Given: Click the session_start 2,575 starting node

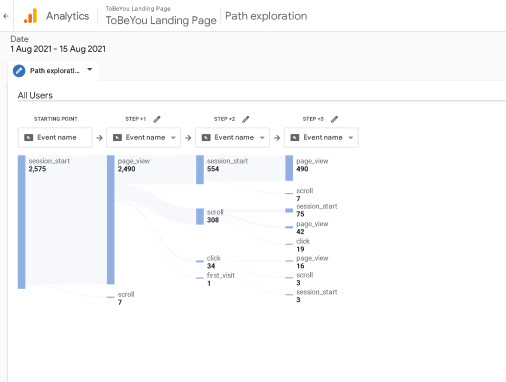Looking at the screenshot, I should [22, 222].
